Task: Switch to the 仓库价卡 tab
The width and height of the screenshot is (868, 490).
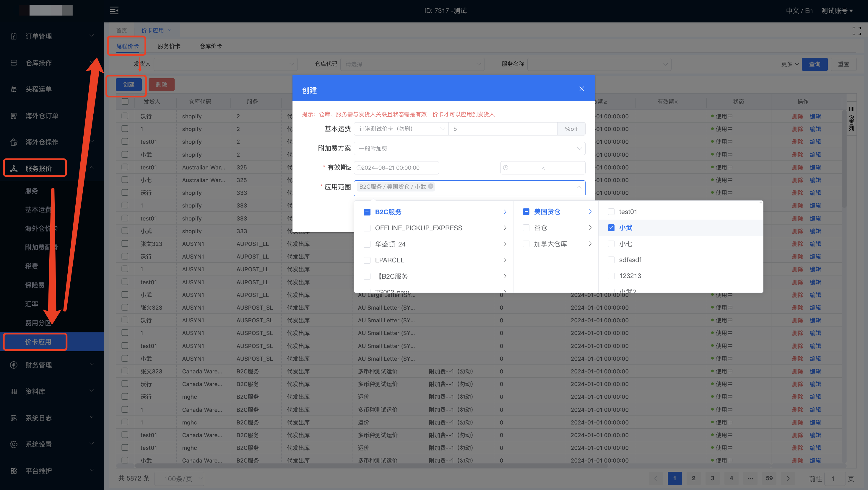Action: point(211,46)
